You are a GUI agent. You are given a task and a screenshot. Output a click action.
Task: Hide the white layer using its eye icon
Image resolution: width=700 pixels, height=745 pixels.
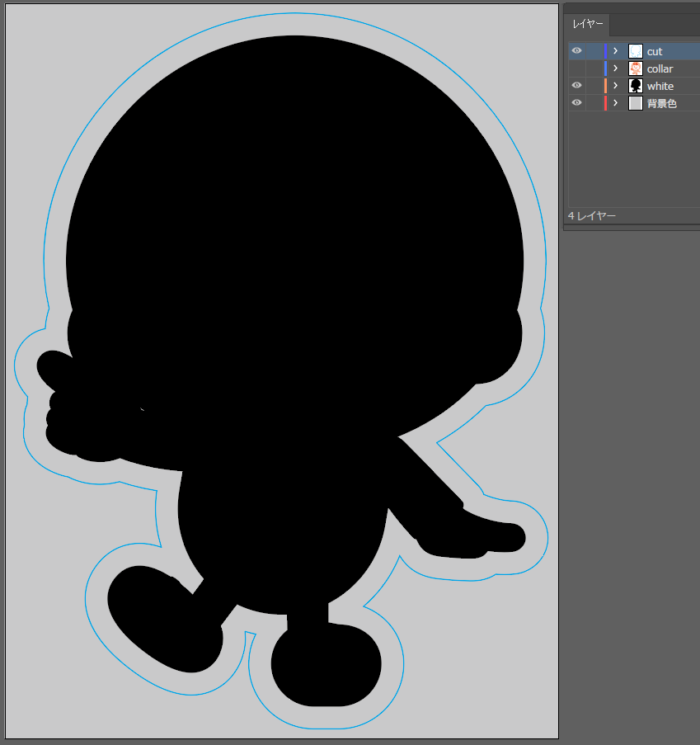point(576,86)
